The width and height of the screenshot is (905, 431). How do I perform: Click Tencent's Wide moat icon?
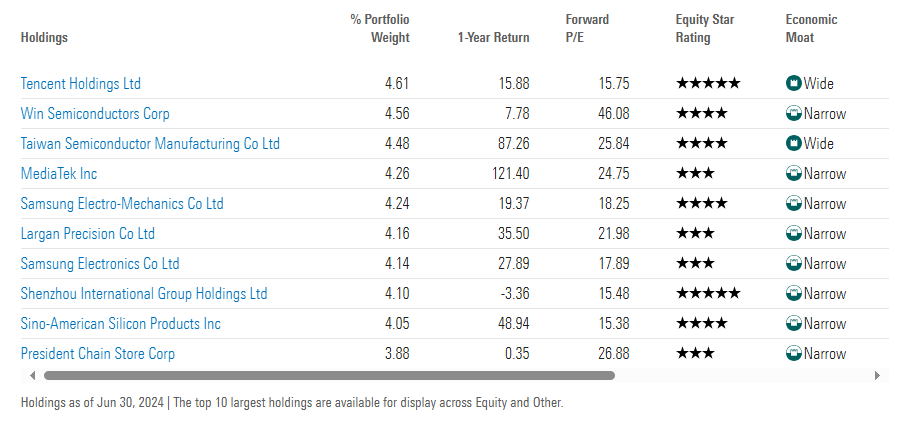(794, 84)
